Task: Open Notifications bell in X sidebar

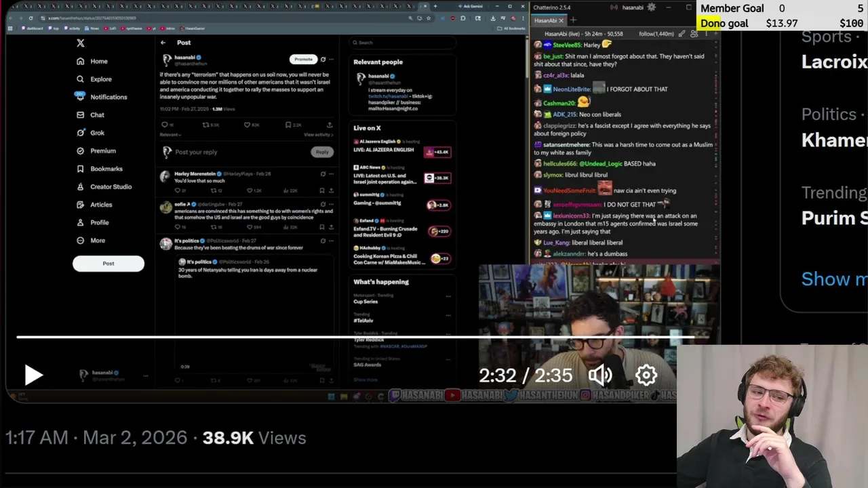Action: click(x=102, y=97)
